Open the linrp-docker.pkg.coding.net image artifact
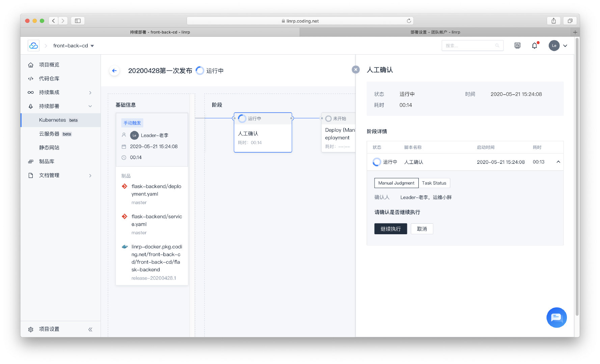 tap(157, 258)
